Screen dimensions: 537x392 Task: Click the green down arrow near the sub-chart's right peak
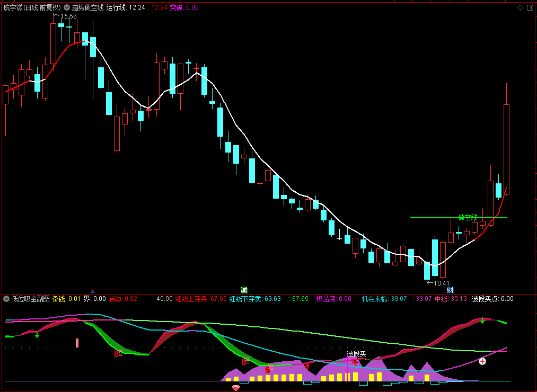(x=482, y=321)
